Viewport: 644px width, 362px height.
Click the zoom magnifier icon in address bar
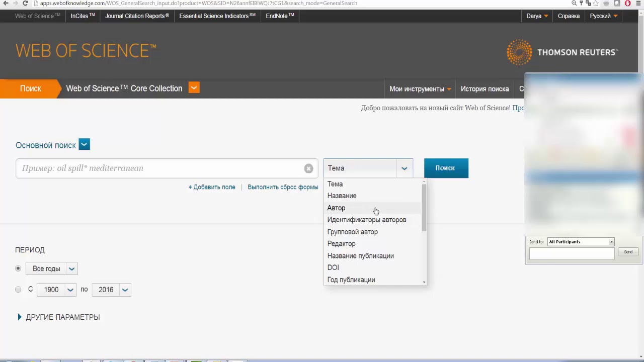pos(574,3)
